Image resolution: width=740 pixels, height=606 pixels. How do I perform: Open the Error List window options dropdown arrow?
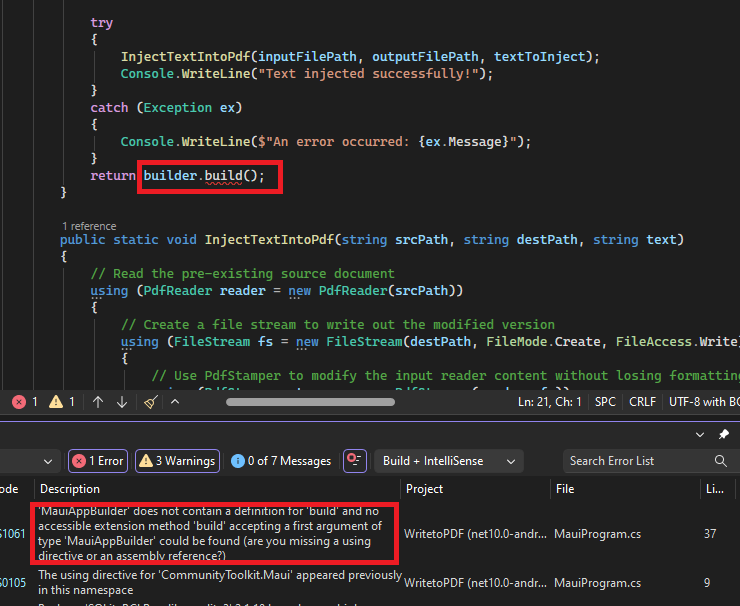pyautogui.click(x=700, y=435)
